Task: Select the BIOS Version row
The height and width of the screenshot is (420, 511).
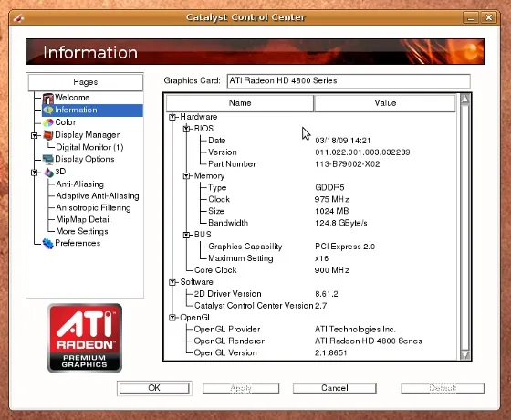Action: [x=311, y=152]
